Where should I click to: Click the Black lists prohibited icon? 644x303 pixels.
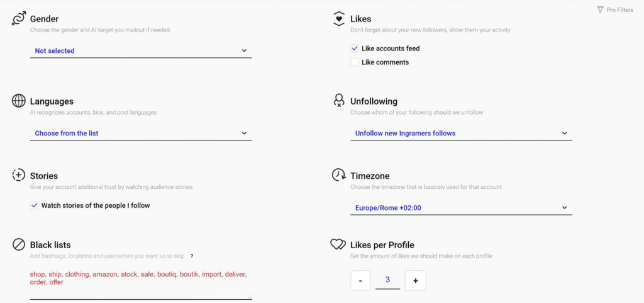pos(18,244)
